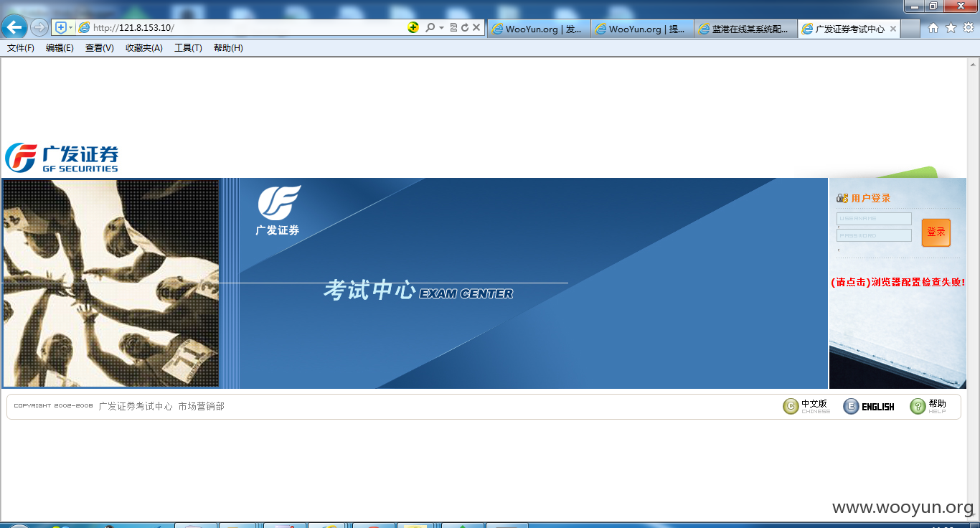Click the lock icon beside 用户登录

click(842, 198)
